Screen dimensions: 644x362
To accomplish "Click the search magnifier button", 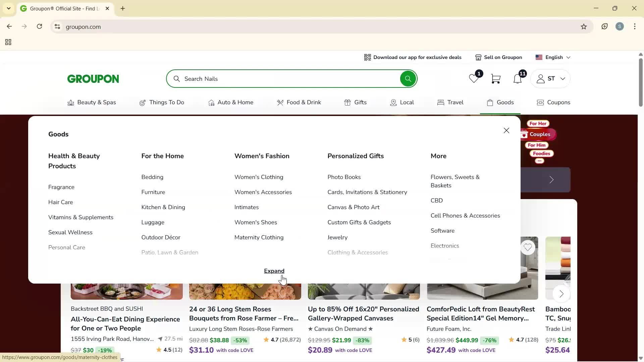I will [x=408, y=78].
